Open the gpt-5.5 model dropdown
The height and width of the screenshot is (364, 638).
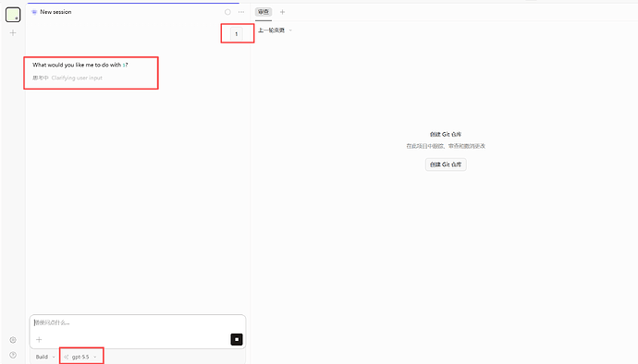click(81, 357)
